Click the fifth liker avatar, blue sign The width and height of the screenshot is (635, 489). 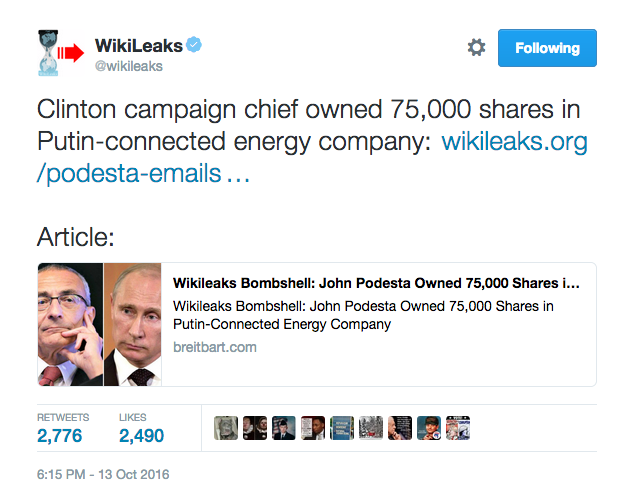342,429
